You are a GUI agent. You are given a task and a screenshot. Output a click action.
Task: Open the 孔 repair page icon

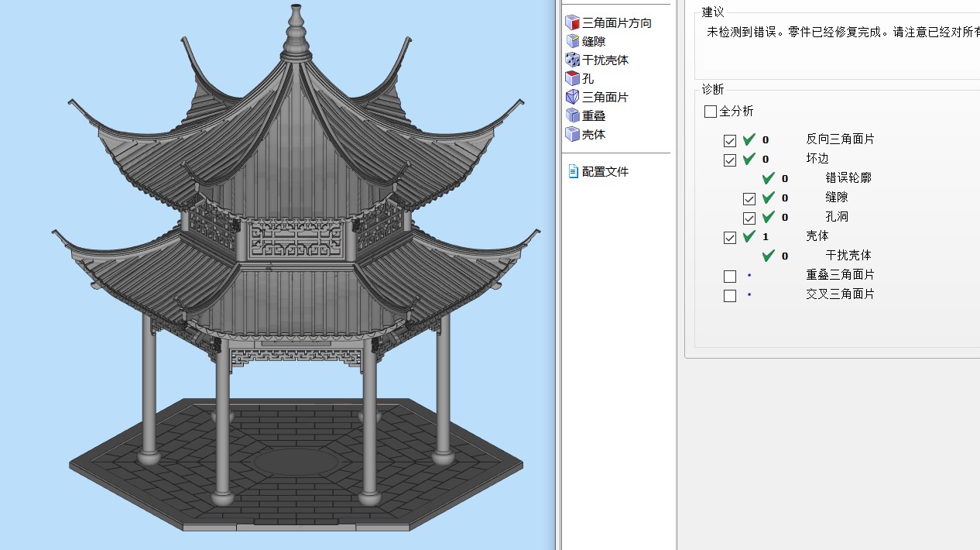click(x=573, y=78)
